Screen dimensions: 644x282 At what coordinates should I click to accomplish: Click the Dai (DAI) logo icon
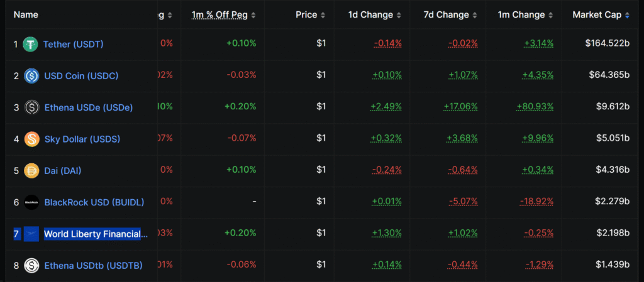click(31, 170)
